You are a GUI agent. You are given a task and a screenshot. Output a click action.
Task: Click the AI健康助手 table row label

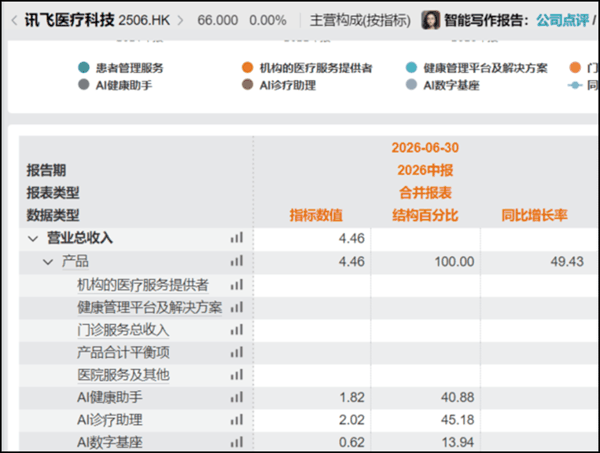(x=109, y=398)
